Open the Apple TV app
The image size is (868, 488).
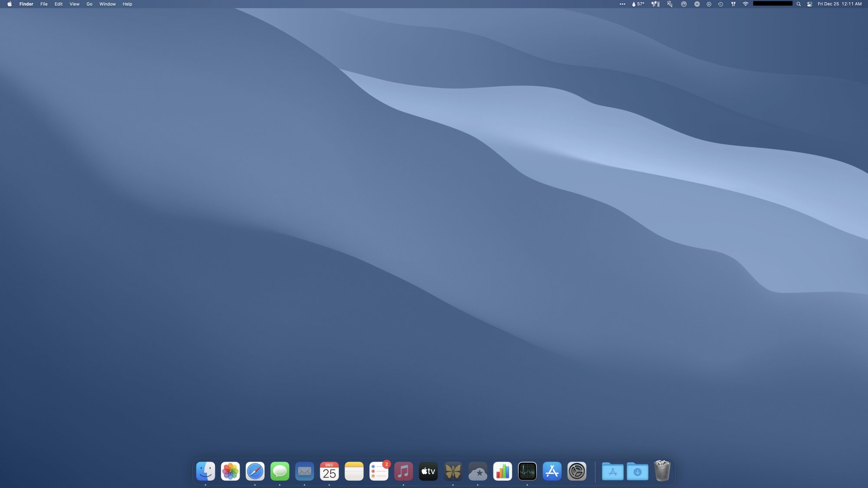click(x=428, y=472)
